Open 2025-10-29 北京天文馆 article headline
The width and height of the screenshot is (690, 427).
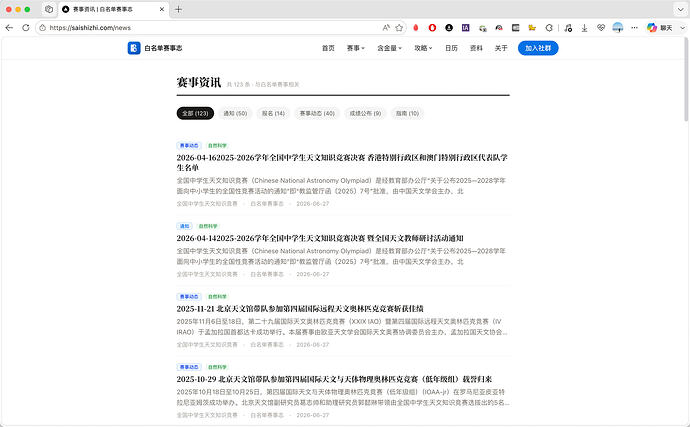334,379
